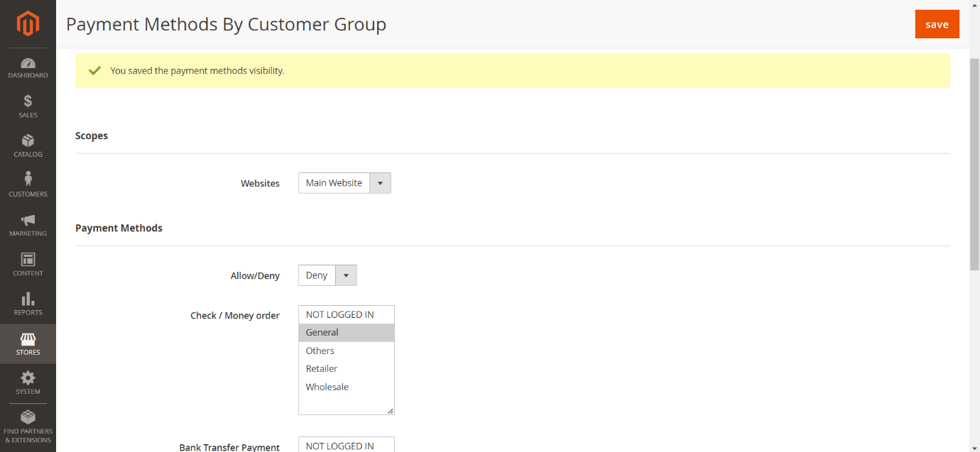Select Retailer in Check / Money order list
The width and height of the screenshot is (980, 452).
[322, 369]
